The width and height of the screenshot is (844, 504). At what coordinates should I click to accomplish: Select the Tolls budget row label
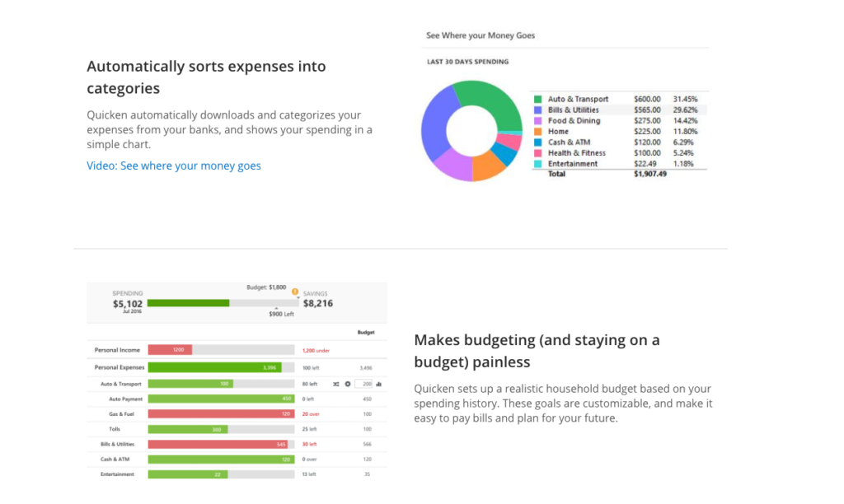(x=115, y=429)
